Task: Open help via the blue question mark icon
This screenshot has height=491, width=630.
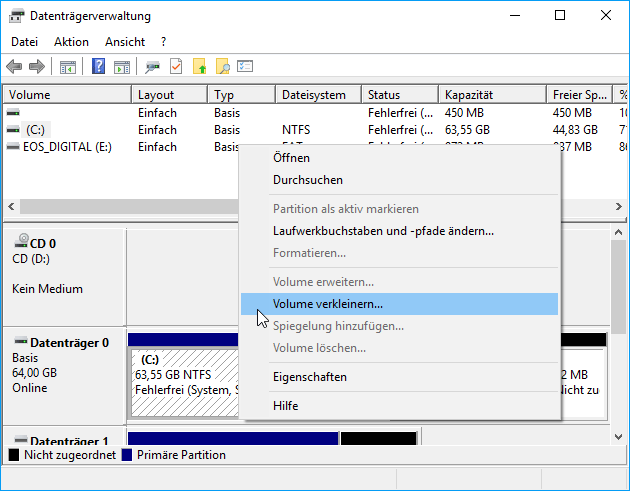Action: pos(99,67)
